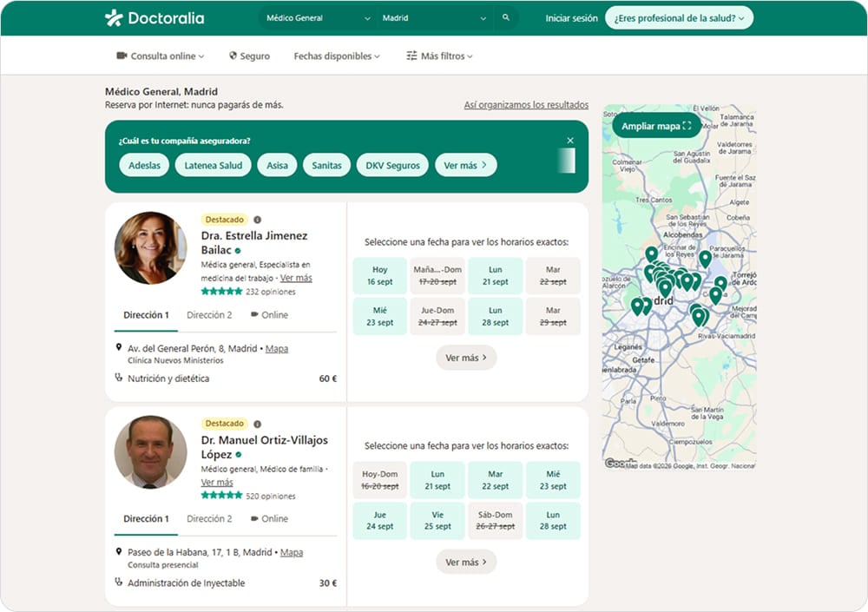Choose Lun 21 sept for Dra. Estrella
This screenshot has width=868, height=612.
[495, 276]
